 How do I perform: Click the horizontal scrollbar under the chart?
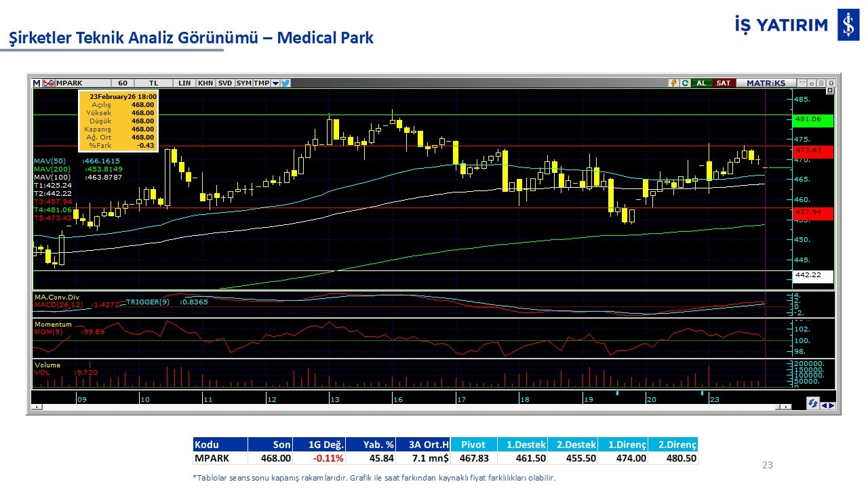407,407
